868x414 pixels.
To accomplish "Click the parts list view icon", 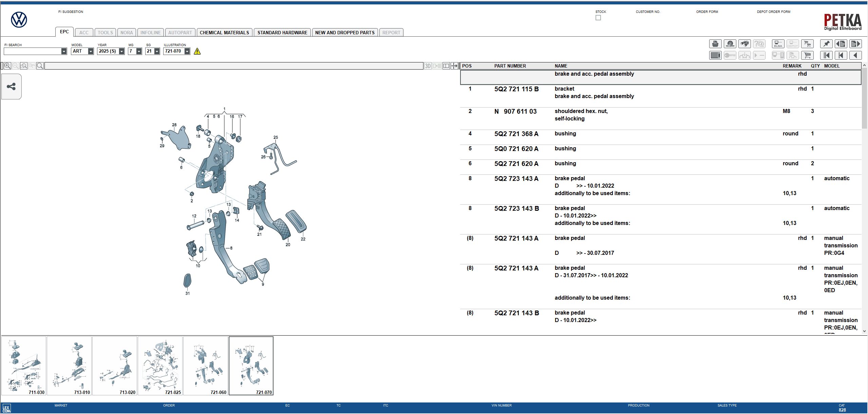I will pos(715,55).
